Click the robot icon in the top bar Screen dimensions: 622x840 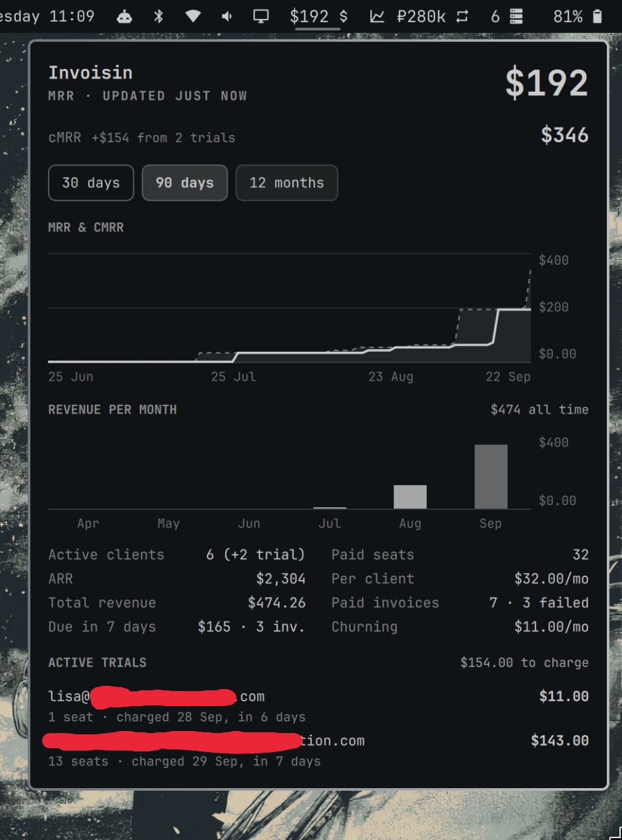pos(124,16)
